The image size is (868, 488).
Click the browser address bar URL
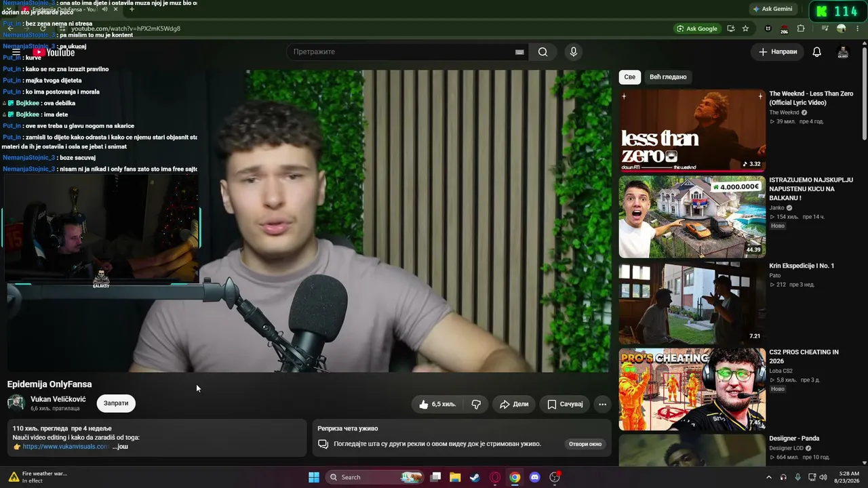[x=126, y=28]
